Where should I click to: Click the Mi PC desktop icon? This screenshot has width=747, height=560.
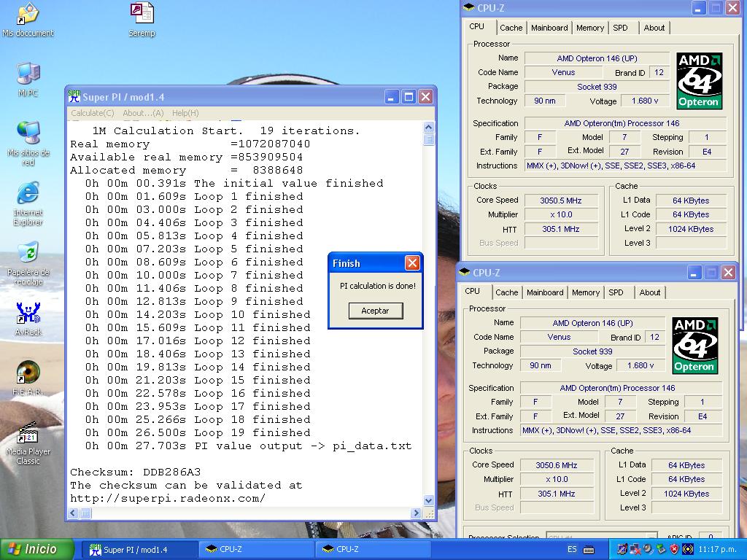click(x=28, y=74)
